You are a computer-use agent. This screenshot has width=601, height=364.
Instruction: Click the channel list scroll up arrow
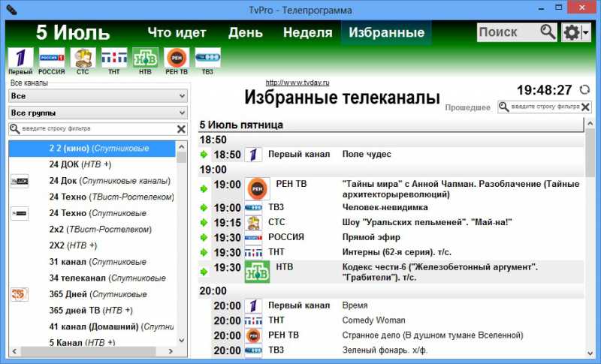tap(182, 146)
